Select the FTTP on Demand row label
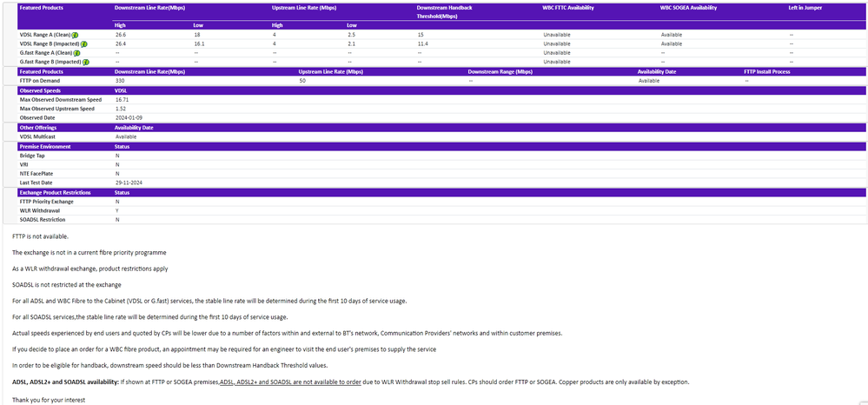Image resolution: width=868 pixels, height=405 pixels. pos(41,80)
